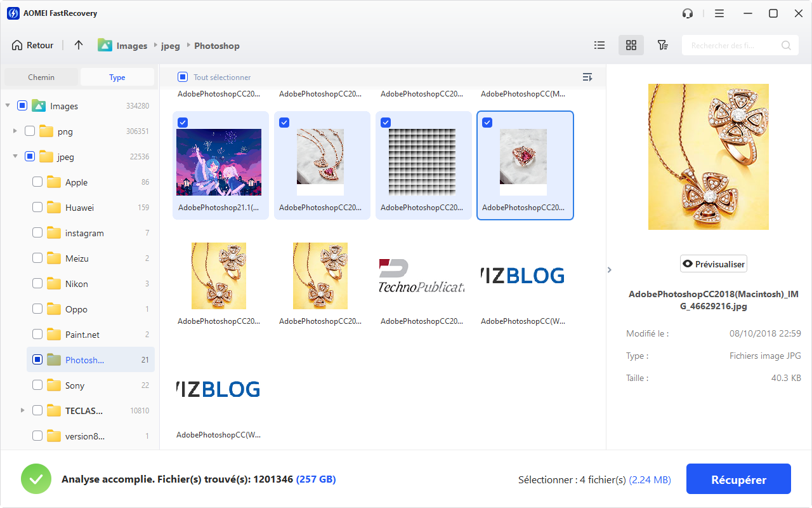Switch to the Chemin tab

click(41, 77)
